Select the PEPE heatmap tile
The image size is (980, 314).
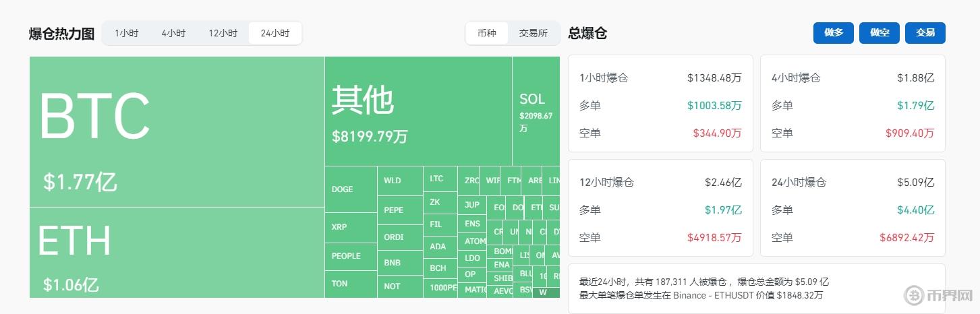point(400,210)
